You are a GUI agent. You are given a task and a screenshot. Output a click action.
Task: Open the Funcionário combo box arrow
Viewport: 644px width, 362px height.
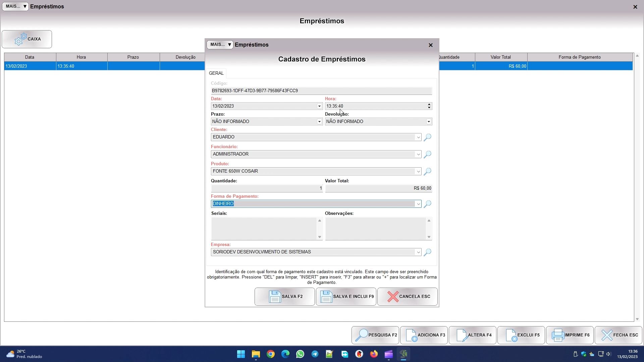pyautogui.click(x=418, y=154)
